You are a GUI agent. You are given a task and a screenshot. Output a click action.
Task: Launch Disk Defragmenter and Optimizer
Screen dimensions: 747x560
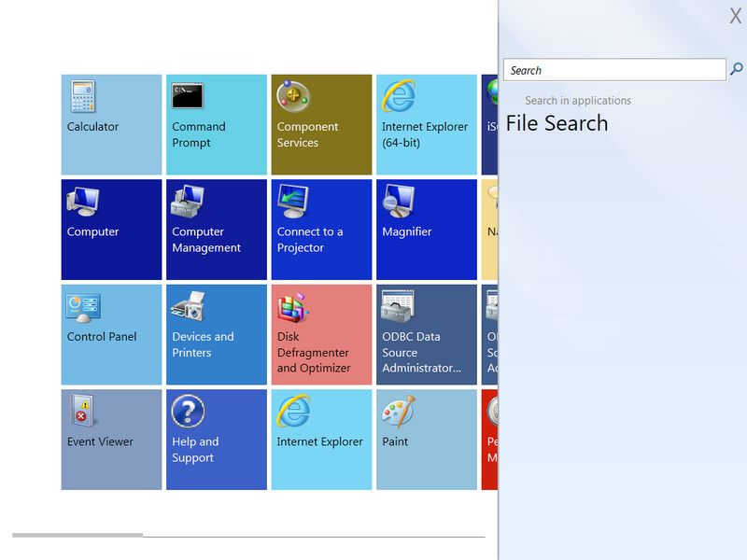[x=321, y=335]
